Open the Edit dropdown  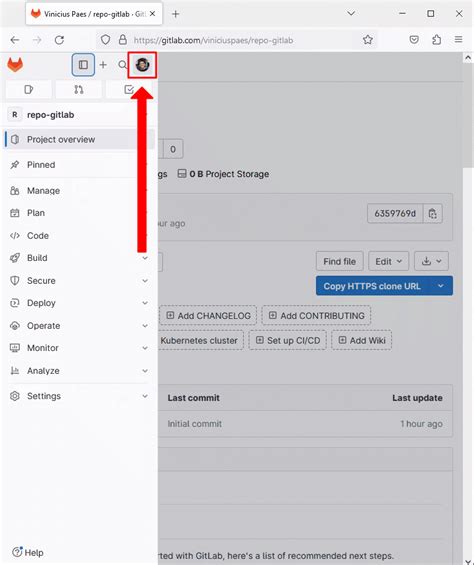(389, 261)
